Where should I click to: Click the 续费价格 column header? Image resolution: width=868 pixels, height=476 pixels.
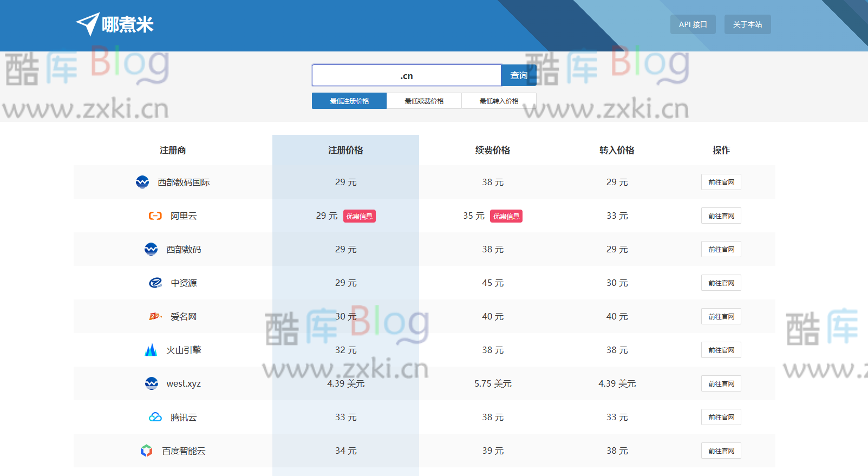point(493,150)
